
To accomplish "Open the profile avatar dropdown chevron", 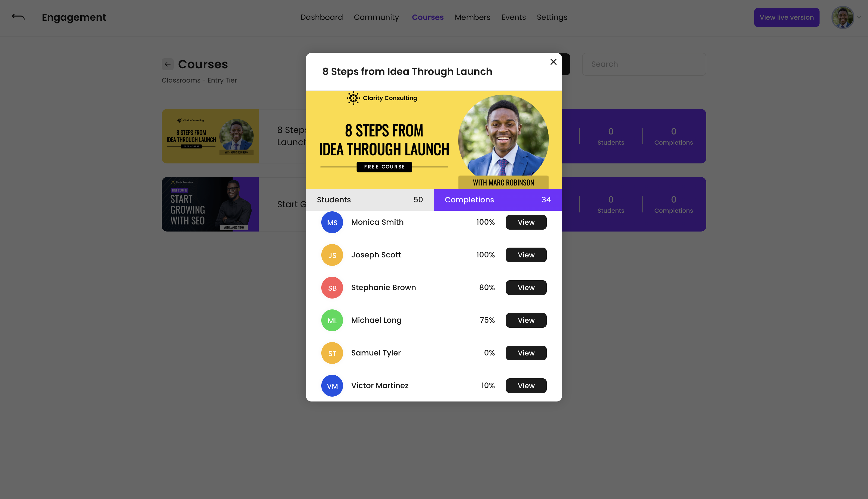I will pos(859,17).
